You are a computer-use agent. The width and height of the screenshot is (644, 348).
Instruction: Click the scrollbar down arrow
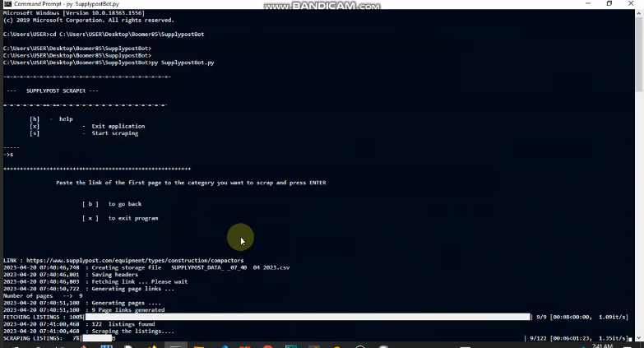coord(640,338)
